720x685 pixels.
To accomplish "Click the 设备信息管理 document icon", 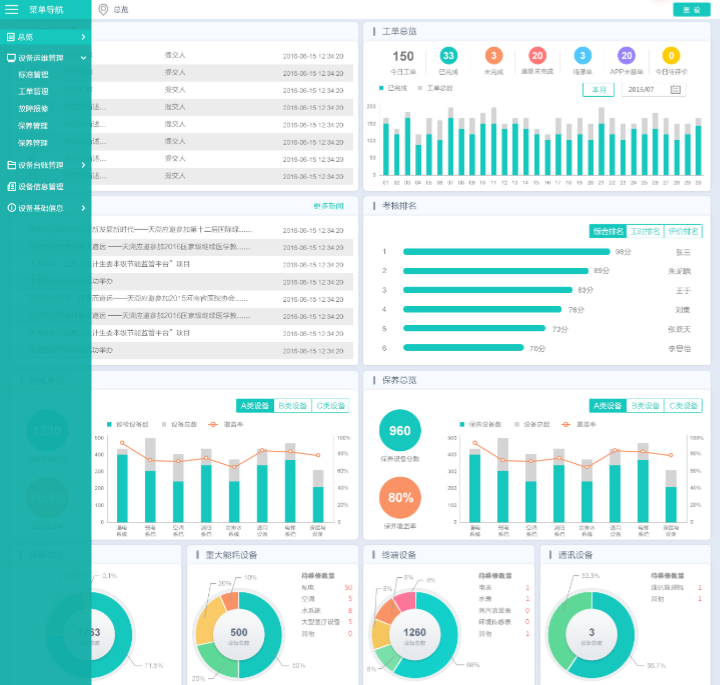I will click(10, 186).
